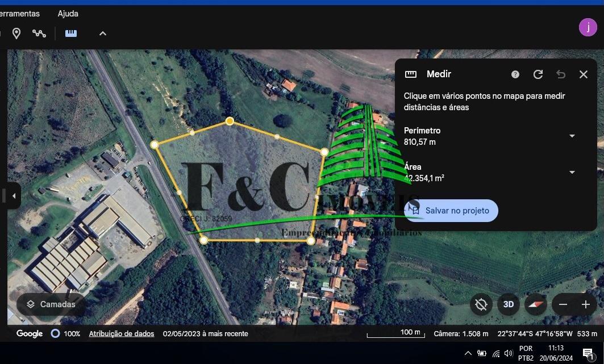
Task: Open the Ajuda menu
Action: click(68, 13)
